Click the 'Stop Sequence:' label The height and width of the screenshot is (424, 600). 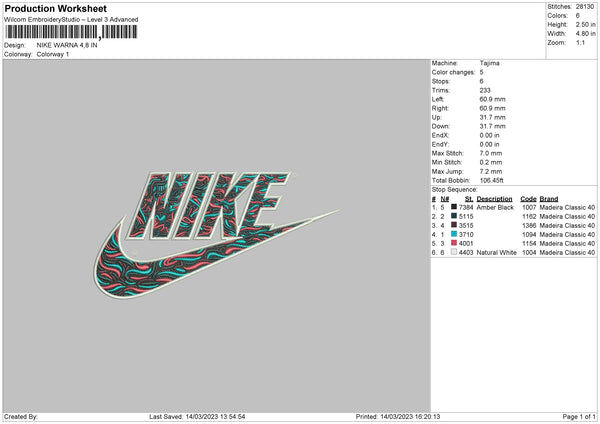pyautogui.click(x=455, y=190)
